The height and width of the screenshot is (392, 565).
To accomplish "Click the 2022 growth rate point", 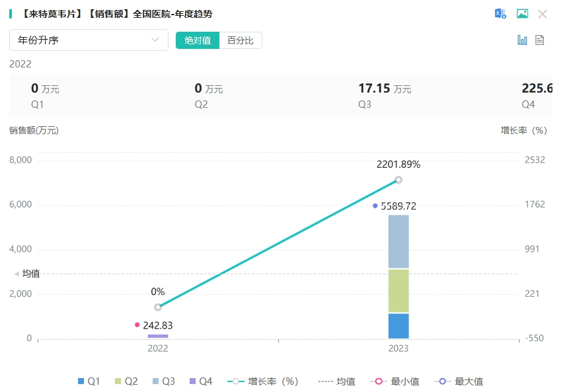I will [158, 307].
